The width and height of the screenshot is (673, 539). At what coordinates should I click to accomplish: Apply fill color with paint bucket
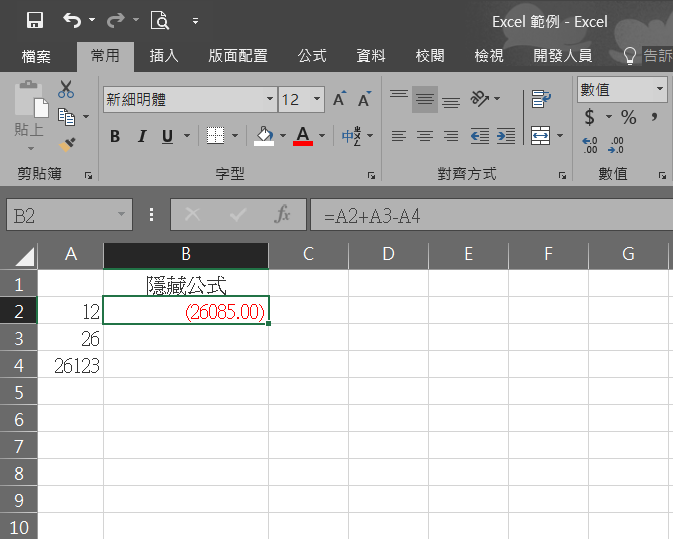(264, 136)
